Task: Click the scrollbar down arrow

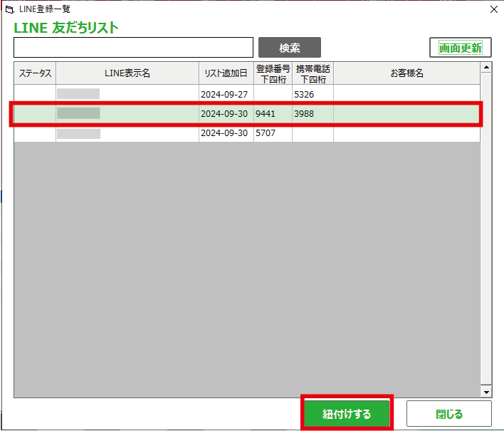Action: (x=486, y=392)
